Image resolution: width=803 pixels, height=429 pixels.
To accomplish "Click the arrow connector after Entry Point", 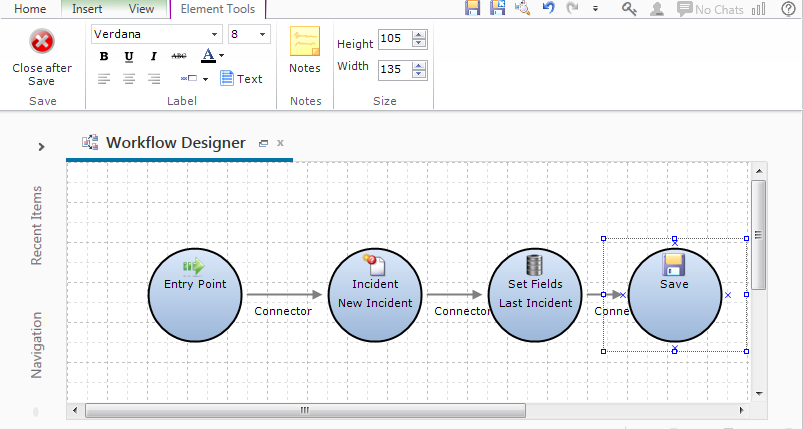I will coord(284,294).
